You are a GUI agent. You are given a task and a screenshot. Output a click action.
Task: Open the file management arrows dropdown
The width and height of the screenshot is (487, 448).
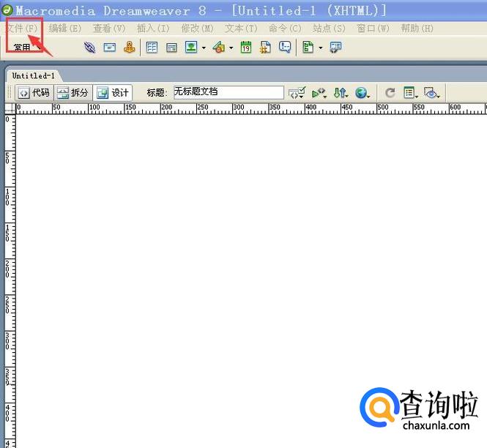pos(341,93)
